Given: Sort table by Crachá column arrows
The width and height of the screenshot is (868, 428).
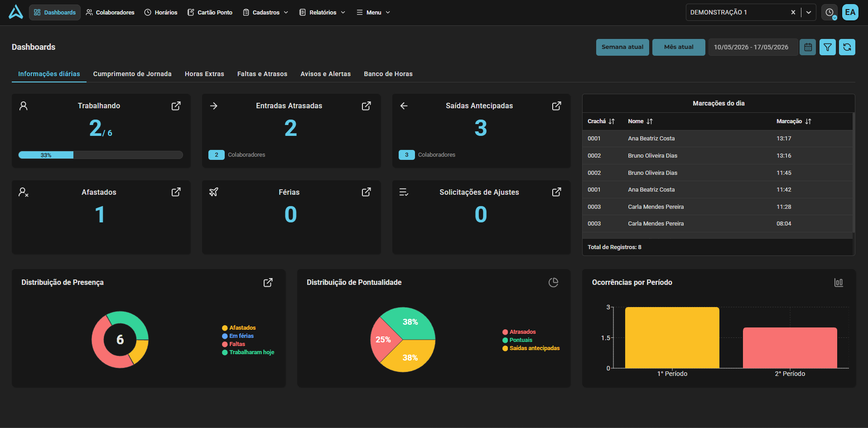Looking at the screenshot, I should tap(612, 121).
